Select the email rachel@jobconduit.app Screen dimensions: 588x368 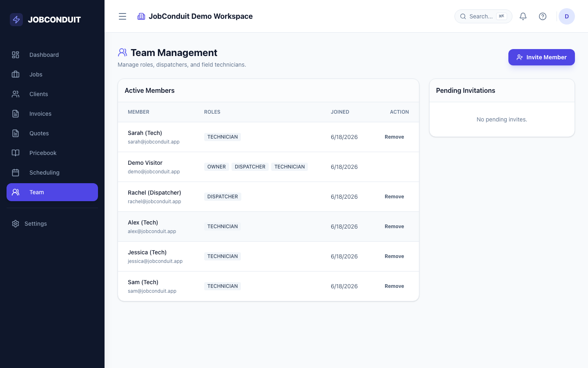click(x=154, y=202)
